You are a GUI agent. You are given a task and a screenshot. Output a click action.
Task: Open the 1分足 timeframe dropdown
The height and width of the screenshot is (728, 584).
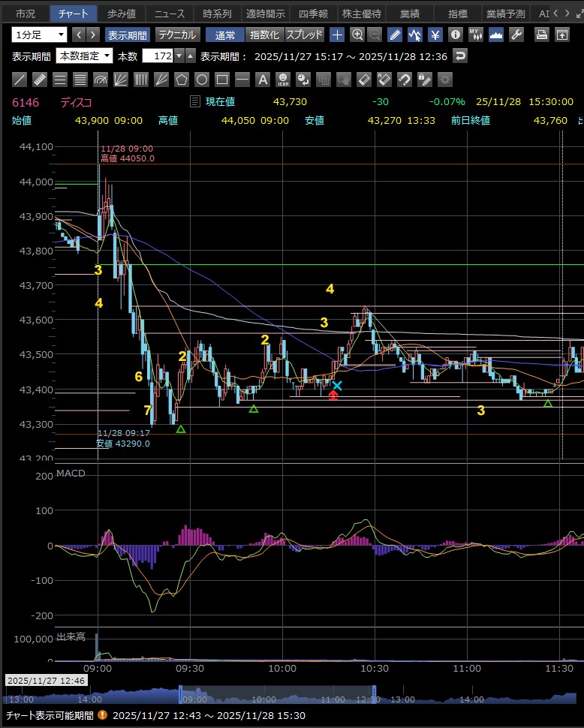pos(39,35)
